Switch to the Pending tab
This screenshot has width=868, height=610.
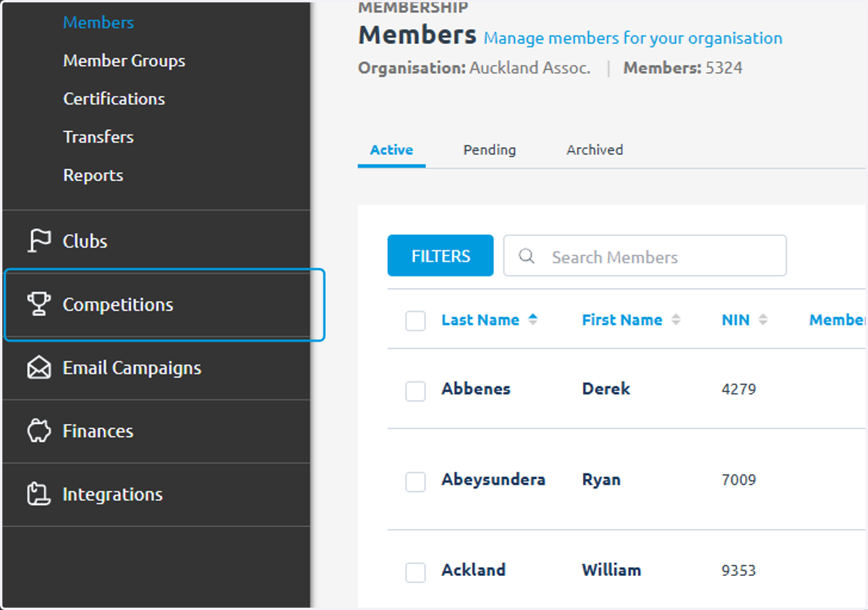click(490, 150)
